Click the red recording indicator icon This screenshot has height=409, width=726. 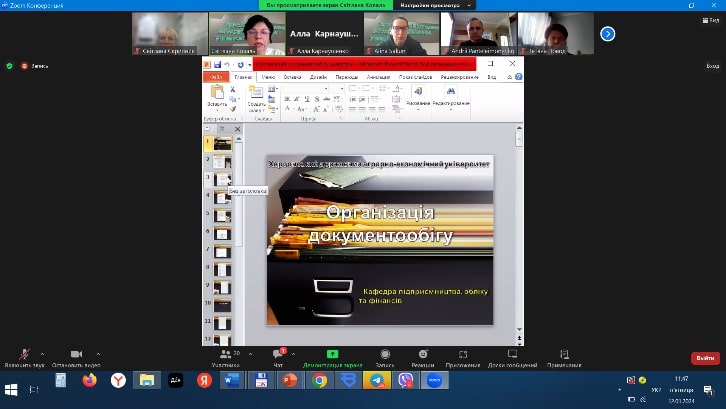[x=25, y=66]
